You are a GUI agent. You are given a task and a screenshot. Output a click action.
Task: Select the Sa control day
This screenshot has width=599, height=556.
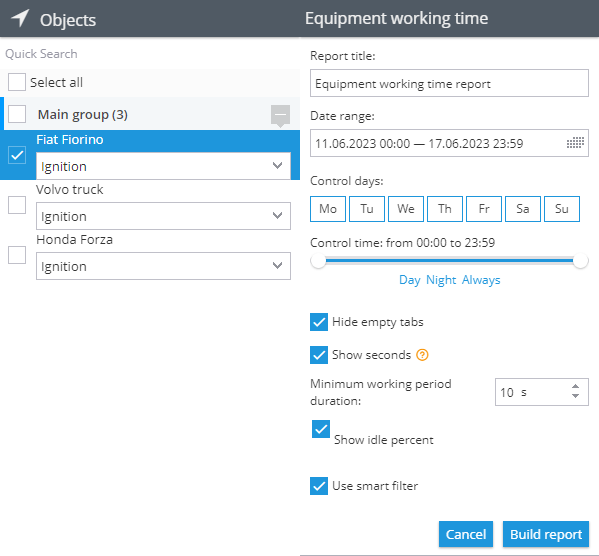tap(523, 209)
